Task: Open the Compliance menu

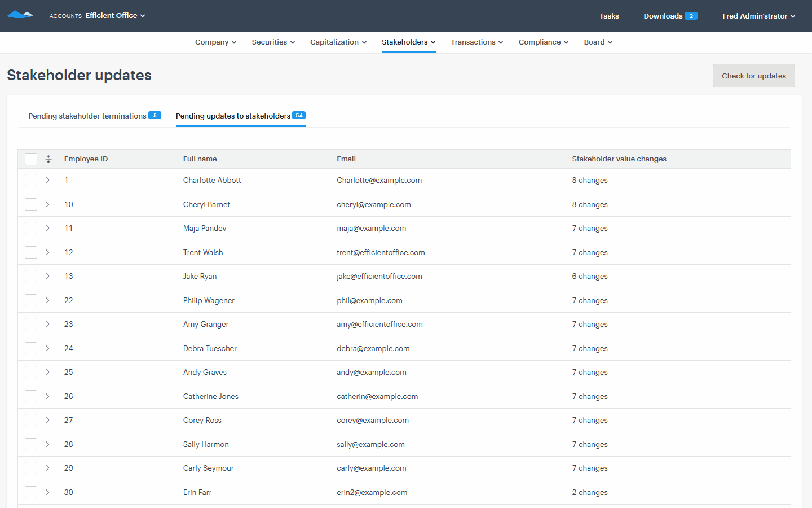Action: coord(544,42)
